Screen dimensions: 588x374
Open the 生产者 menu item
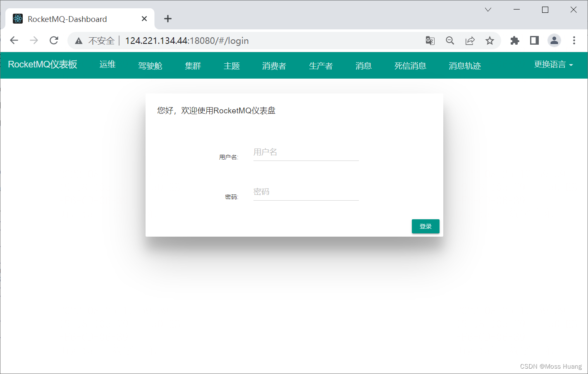321,66
